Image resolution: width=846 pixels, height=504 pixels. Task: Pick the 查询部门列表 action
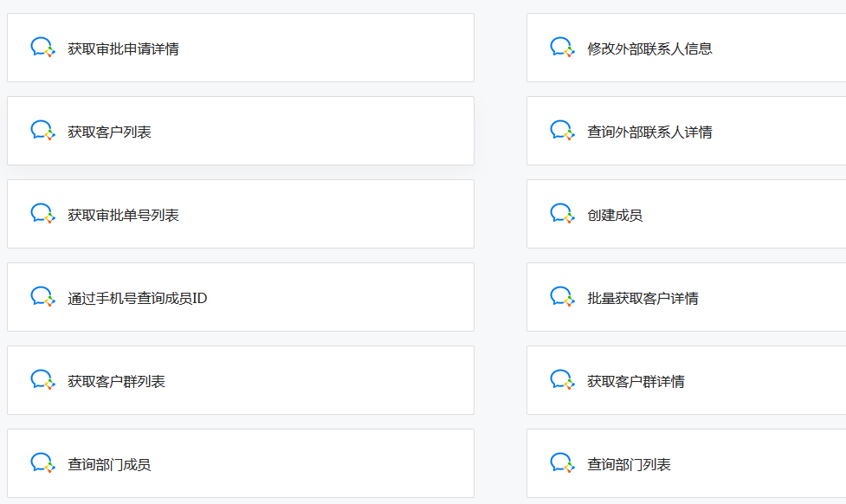[687, 463]
